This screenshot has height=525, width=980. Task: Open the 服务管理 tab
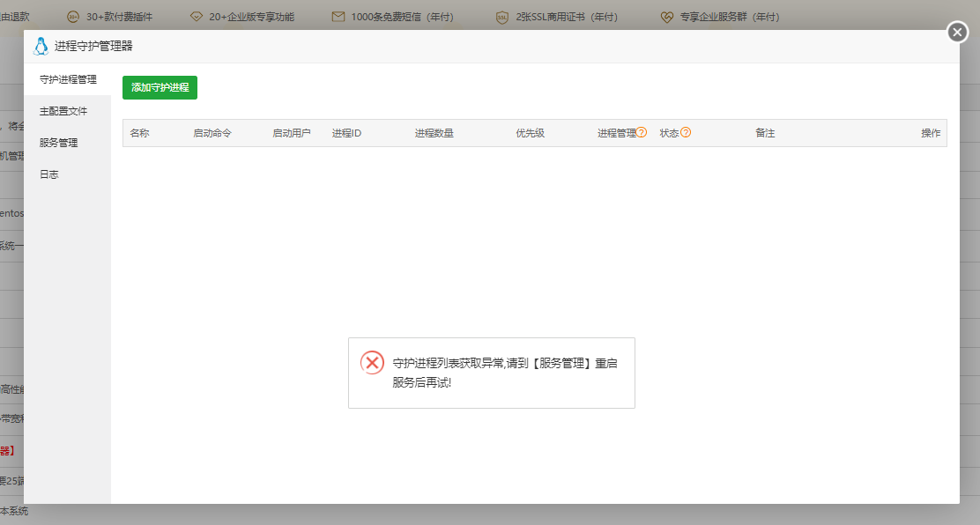pos(68,143)
